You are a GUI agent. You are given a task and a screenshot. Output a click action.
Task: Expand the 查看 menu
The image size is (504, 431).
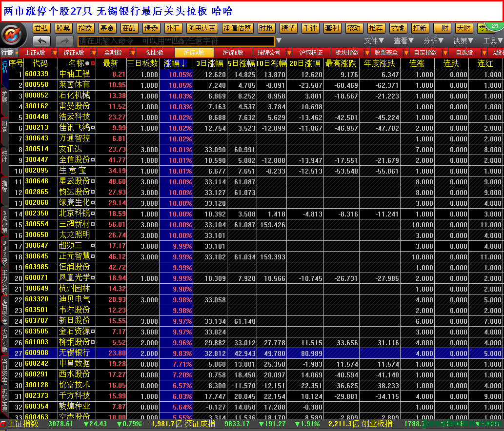click(x=403, y=41)
